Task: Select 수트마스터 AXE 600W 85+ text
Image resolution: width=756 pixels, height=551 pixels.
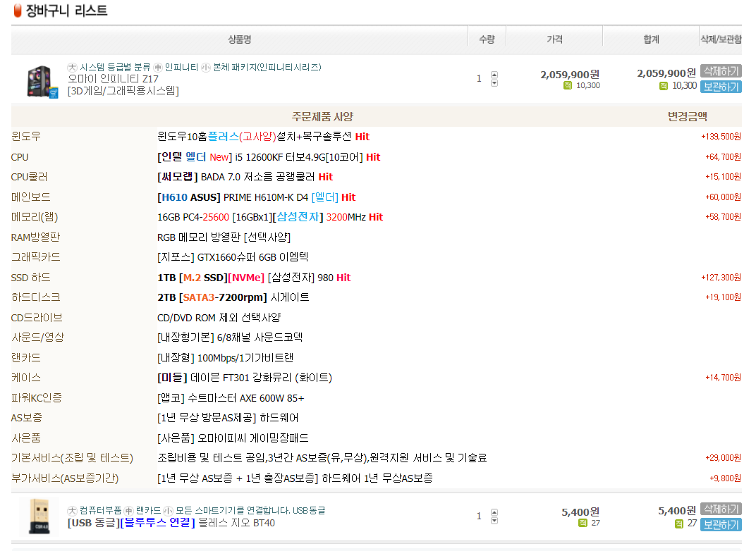Action: [x=231, y=398]
